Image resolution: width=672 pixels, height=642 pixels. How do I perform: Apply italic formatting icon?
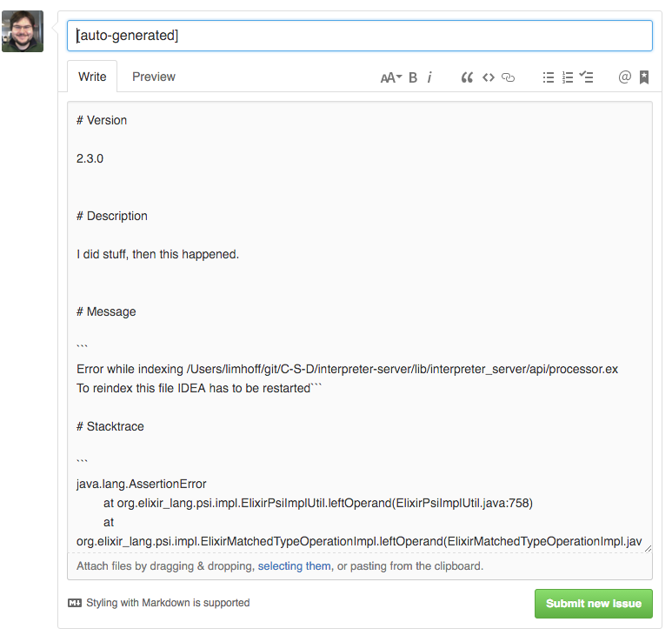click(x=429, y=77)
